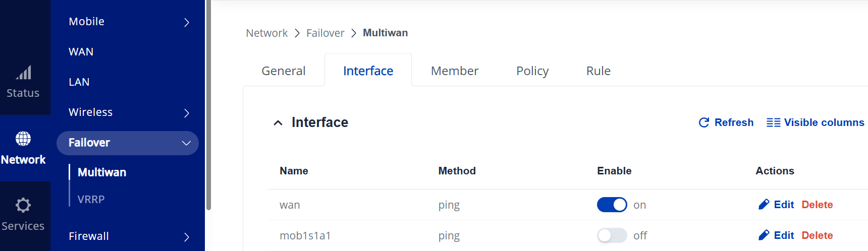This screenshot has width=868, height=251.
Task: Click the pencil Edit icon for mob1s1a1
Action: pos(764,235)
